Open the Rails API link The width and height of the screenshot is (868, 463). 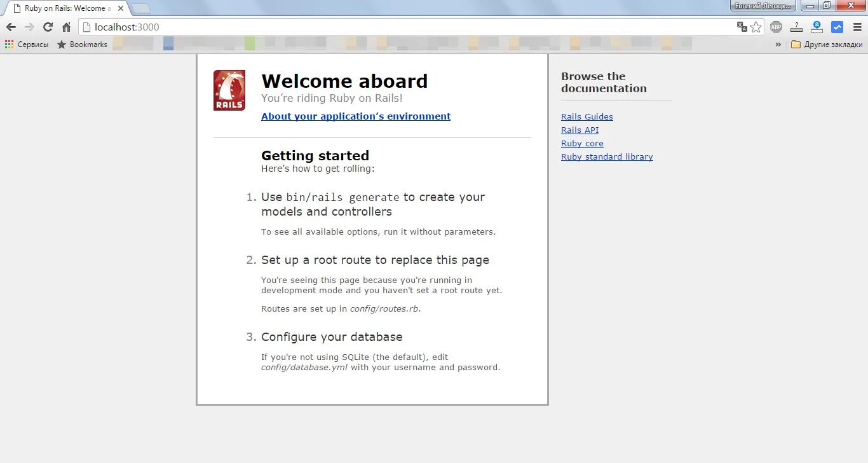coord(580,130)
